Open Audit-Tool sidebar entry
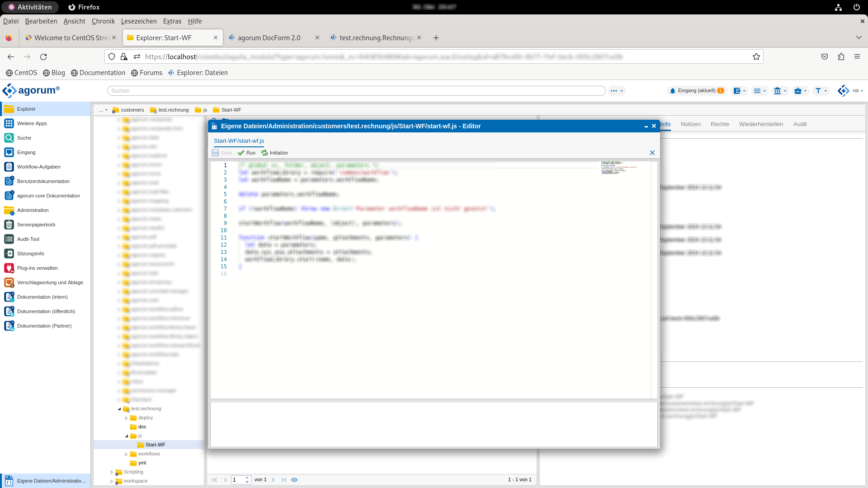 coord(45,239)
